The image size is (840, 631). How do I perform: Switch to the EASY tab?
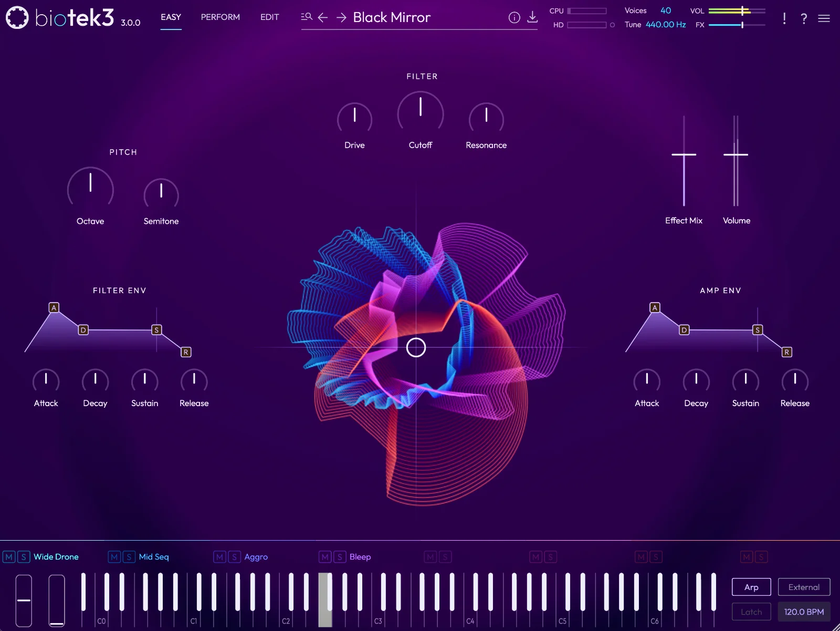coord(171,17)
